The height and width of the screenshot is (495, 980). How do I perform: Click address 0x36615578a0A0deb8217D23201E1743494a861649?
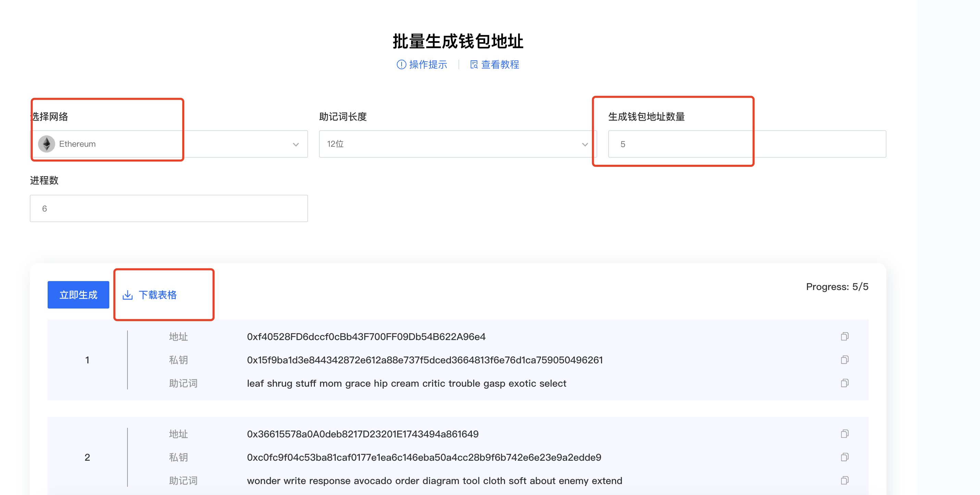363,434
